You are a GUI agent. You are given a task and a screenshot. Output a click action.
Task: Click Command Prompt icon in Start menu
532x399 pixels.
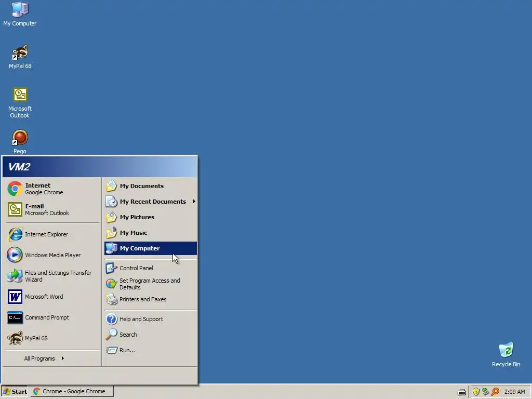[x=15, y=317]
